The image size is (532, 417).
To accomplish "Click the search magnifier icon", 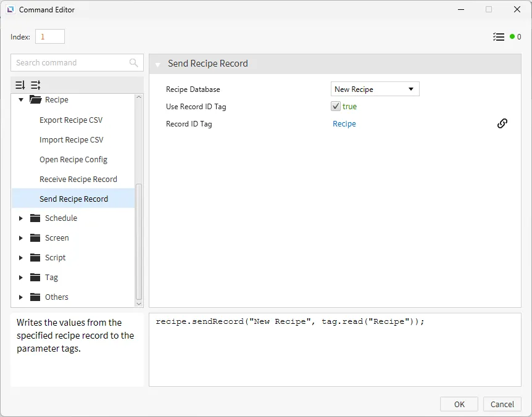I will click(134, 63).
